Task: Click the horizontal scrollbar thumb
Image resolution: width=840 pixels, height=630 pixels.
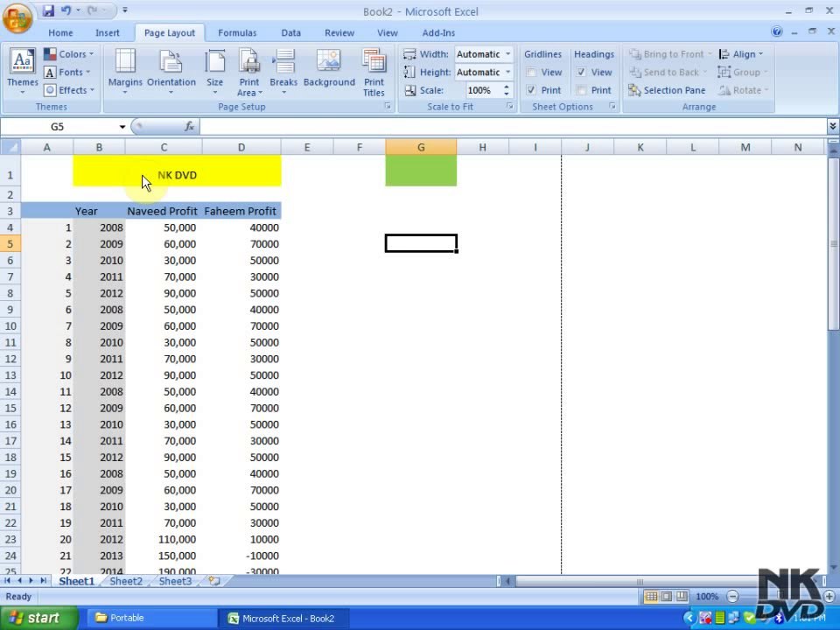Action: 640,581
